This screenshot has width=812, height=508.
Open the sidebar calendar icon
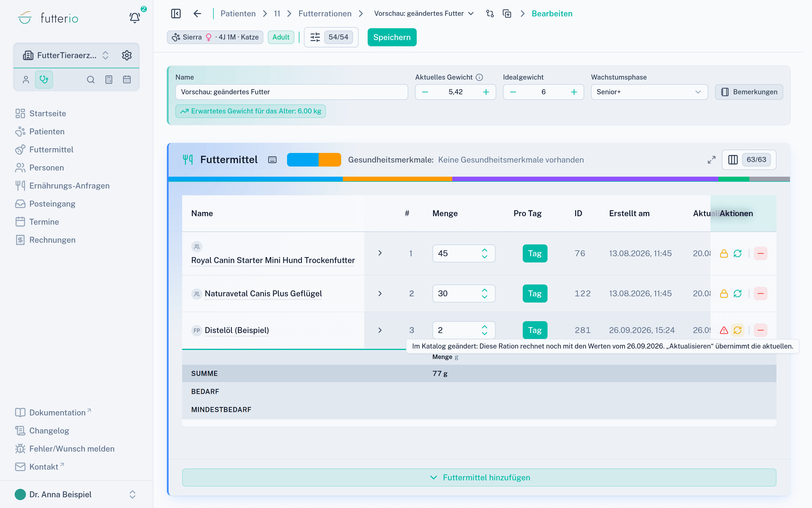click(x=127, y=80)
